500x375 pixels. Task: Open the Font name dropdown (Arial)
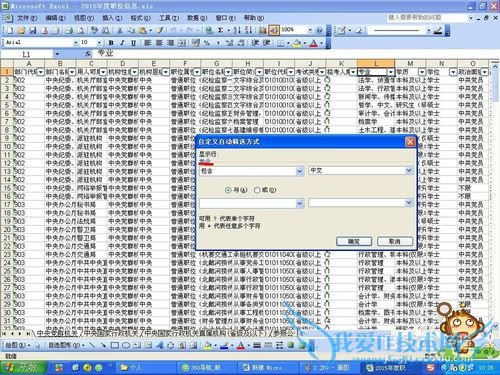pos(76,43)
